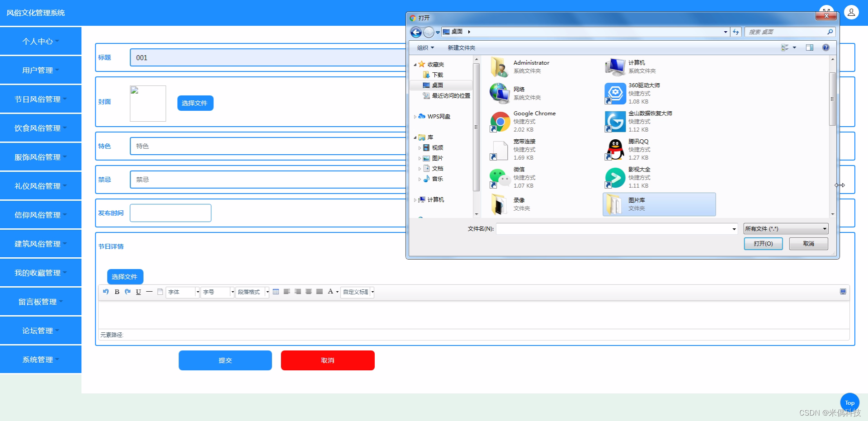Viewport: 868px width, 421px height.
Task: Click the round Top button
Action: pos(849,402)
